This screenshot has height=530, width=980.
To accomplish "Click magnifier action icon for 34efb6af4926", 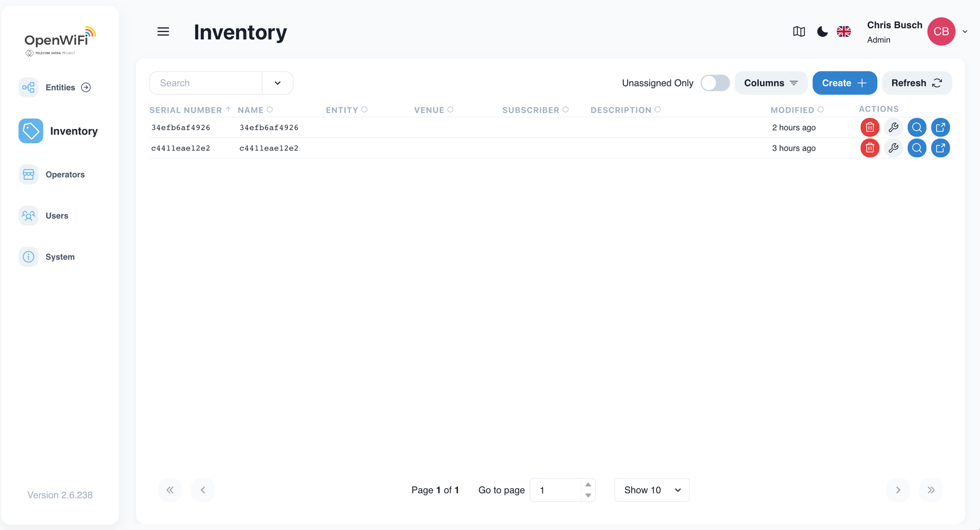I will point(917,127).
